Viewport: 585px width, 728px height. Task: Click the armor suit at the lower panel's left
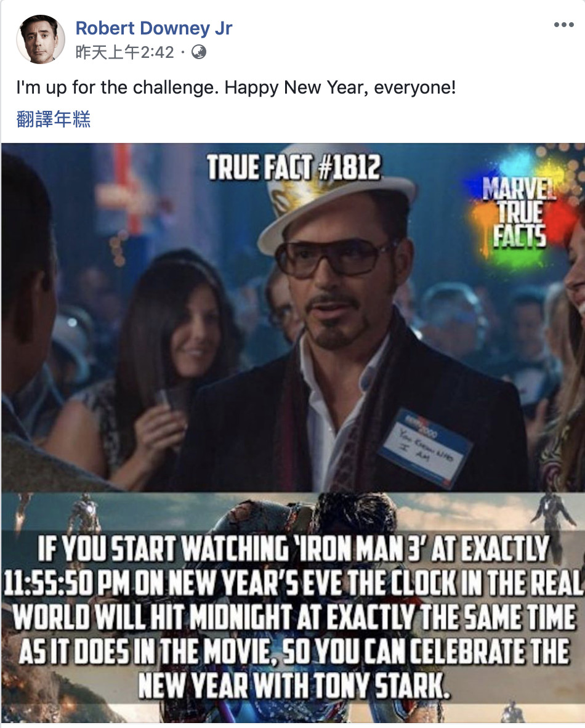pos(84,514)
